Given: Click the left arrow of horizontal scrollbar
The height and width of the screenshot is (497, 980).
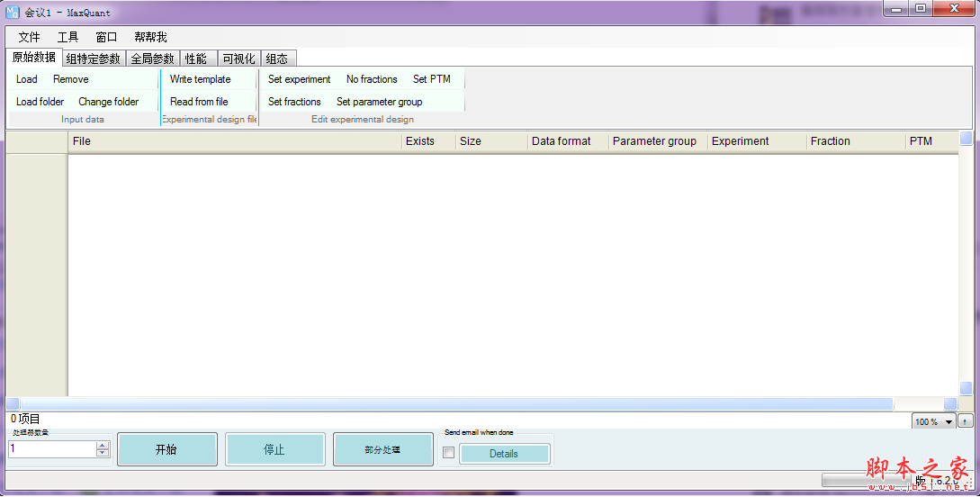Looking at the screenshot, I should [13, 404].
